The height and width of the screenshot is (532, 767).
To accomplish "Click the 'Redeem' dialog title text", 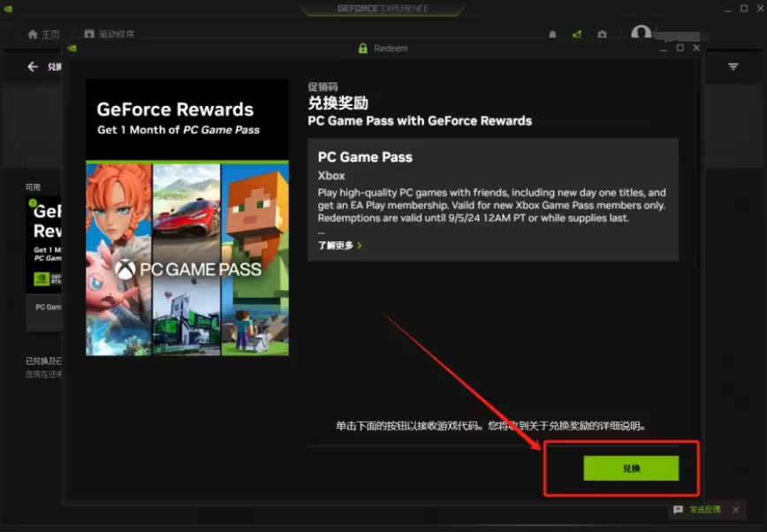I will (391, 49).
